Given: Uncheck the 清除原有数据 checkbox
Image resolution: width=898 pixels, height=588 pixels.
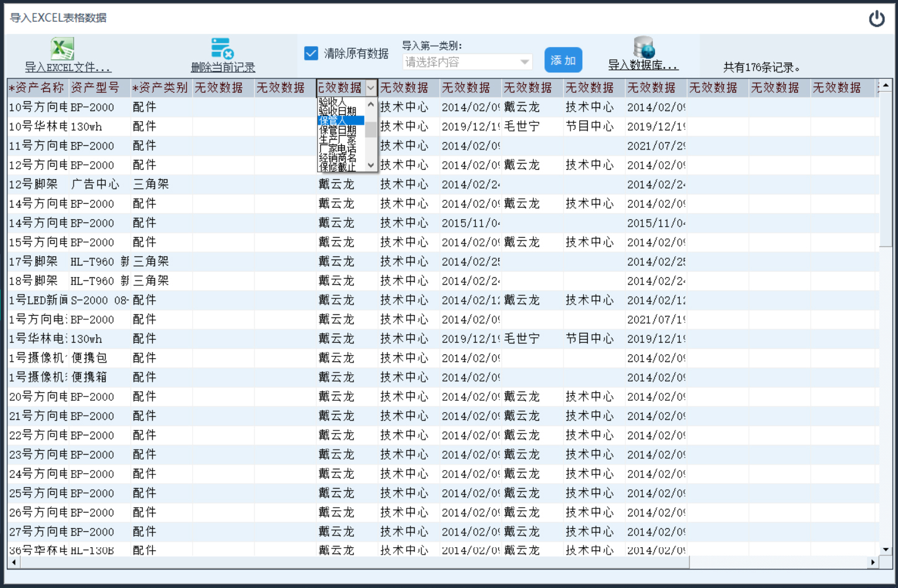Looking at the screenshot, I should tap(311, 53).
